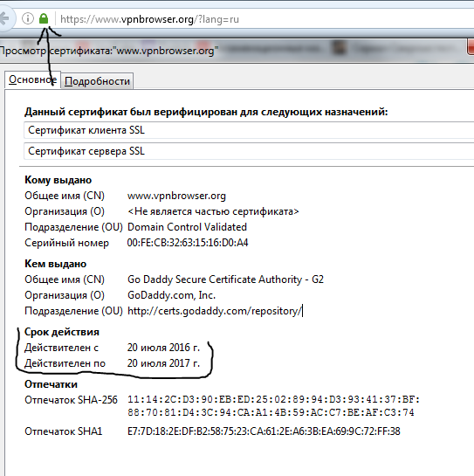Close the certificate viewer window
The image size is (474, 476).
(x=471, y=48)
